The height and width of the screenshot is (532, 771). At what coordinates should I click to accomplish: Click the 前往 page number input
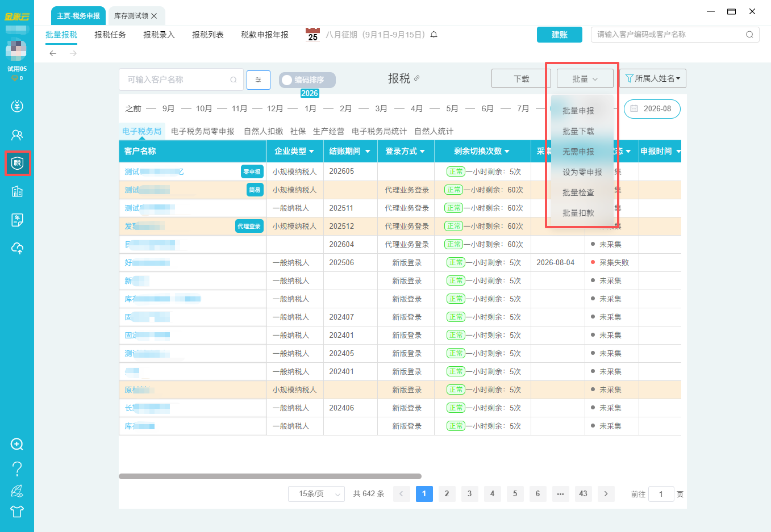pos(661,494)
